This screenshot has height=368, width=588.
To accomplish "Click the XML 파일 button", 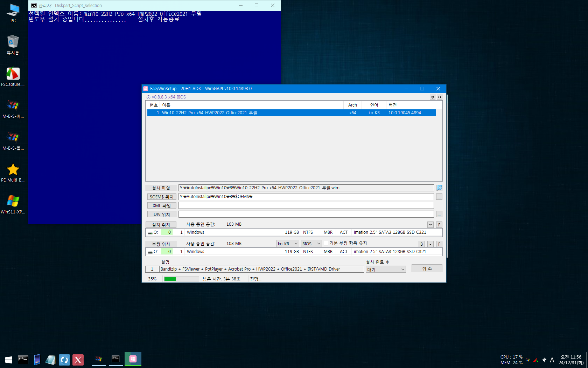I will pos(162,206).
